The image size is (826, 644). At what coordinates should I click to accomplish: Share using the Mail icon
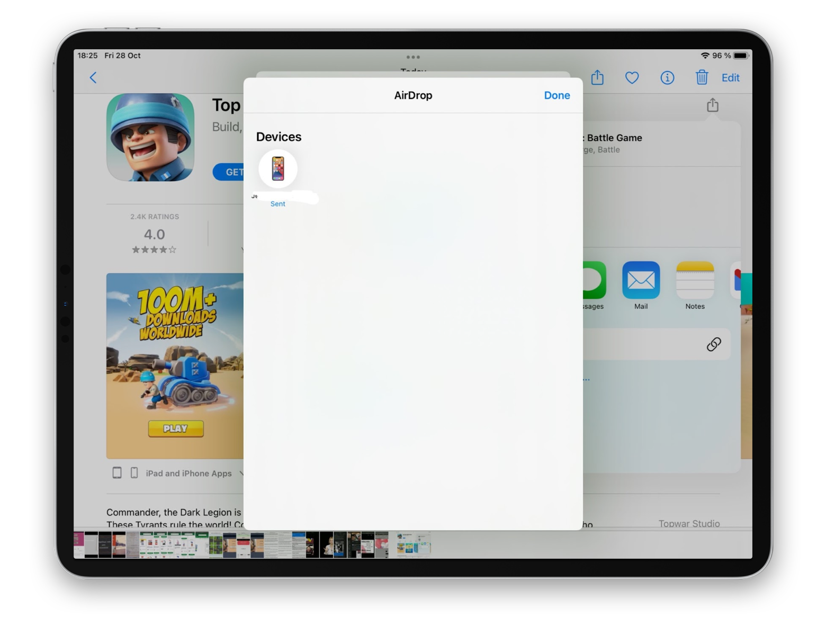641,281
